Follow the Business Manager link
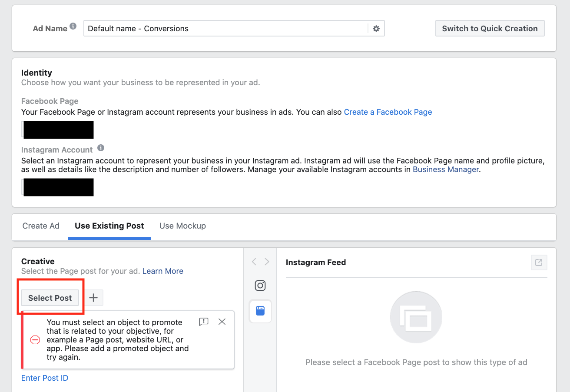 click(446, 169)
